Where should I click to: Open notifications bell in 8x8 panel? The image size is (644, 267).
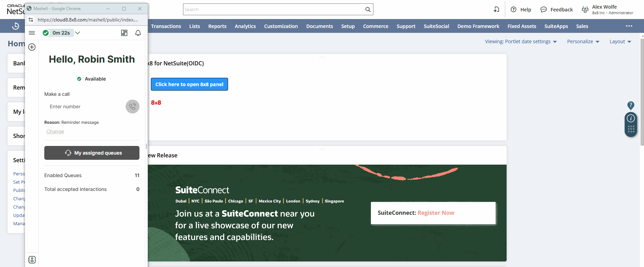pos(138,33)
